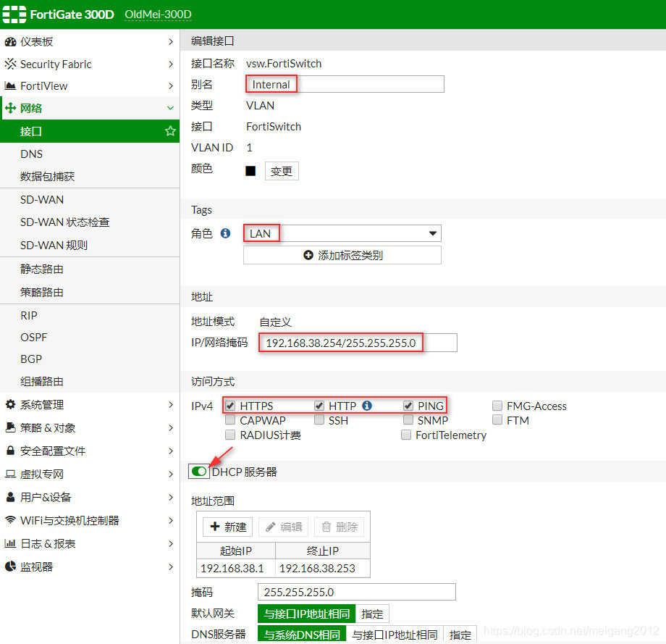Click the network cross-arrows icon
The height and width of the screenshot is (644, 666).
(10, 108)
